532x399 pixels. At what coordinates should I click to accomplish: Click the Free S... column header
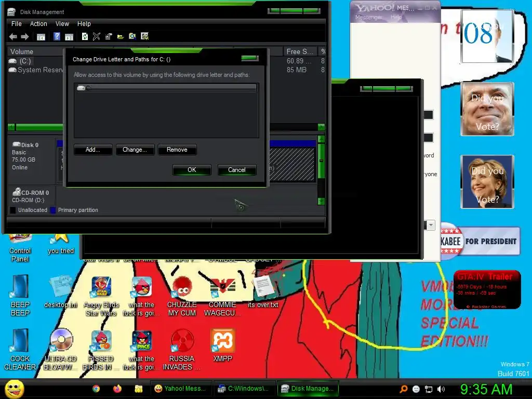point(300,51)
